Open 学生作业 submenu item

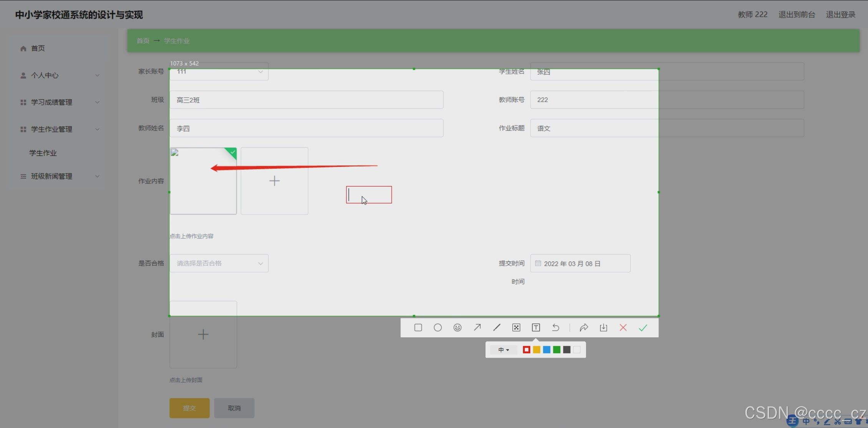point(43,153)
